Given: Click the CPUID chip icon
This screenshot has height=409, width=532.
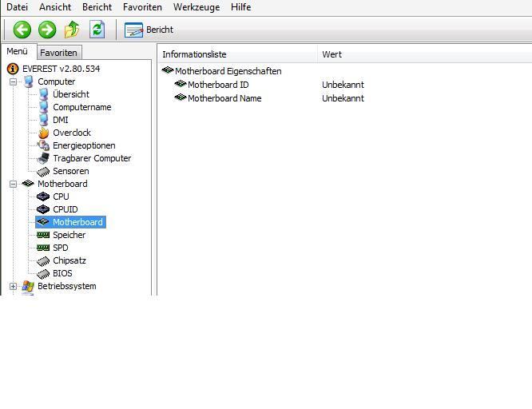Looking at the screenshot, I should click(x=43, y=209).
